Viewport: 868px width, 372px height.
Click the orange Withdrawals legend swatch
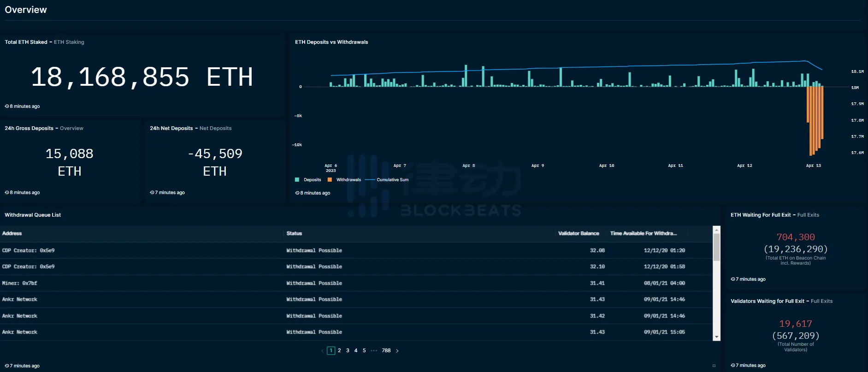tap(330, 180)
